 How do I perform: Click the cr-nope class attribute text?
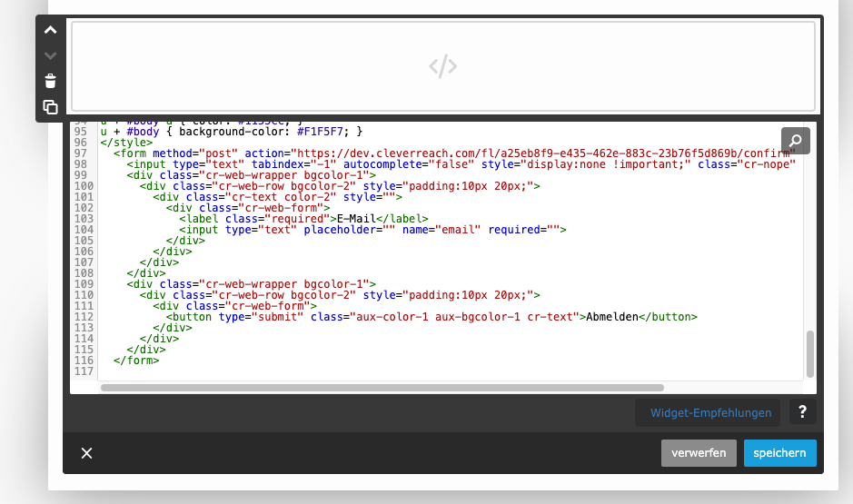(x=747, y=164)
